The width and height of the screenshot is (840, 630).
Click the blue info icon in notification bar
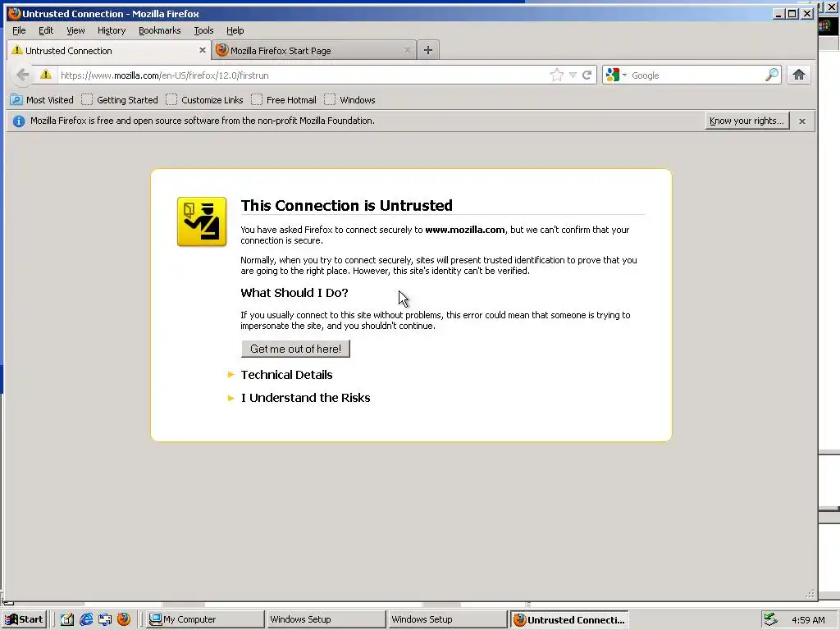click(19, 121)
